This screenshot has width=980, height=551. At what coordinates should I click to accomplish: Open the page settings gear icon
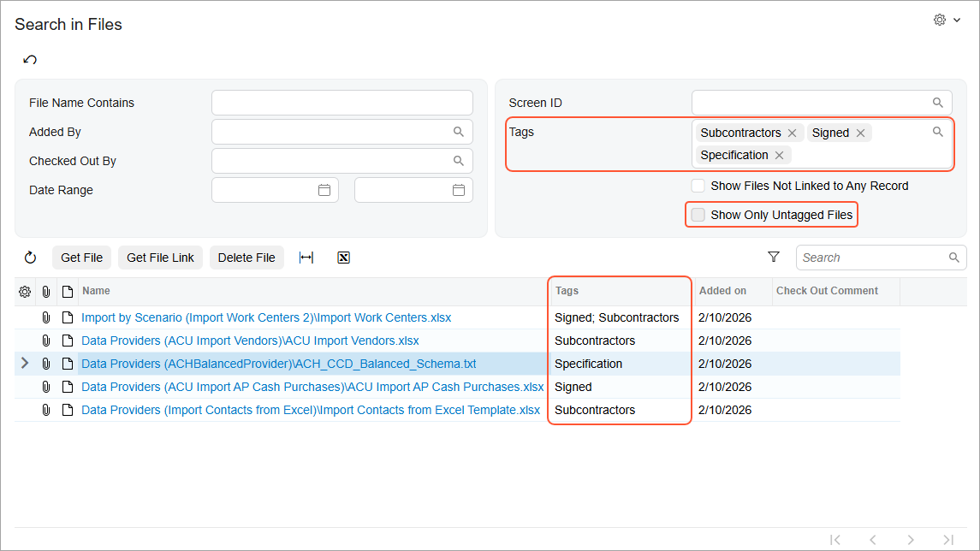[x=940, y=20]
